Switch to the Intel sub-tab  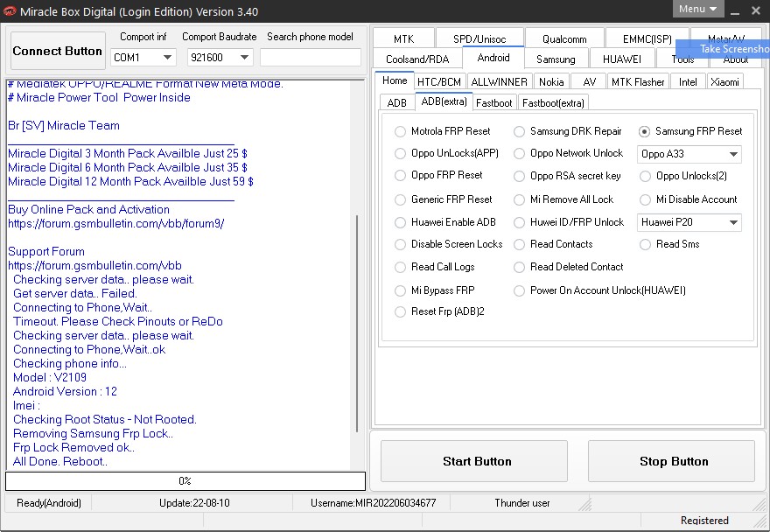tap(688, 81)
